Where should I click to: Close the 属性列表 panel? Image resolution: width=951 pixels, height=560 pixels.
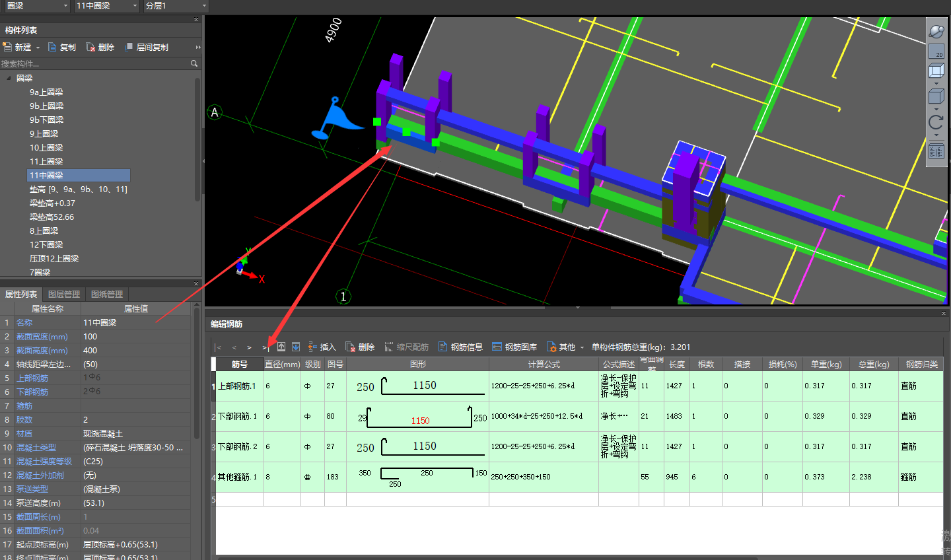(196, 284)
